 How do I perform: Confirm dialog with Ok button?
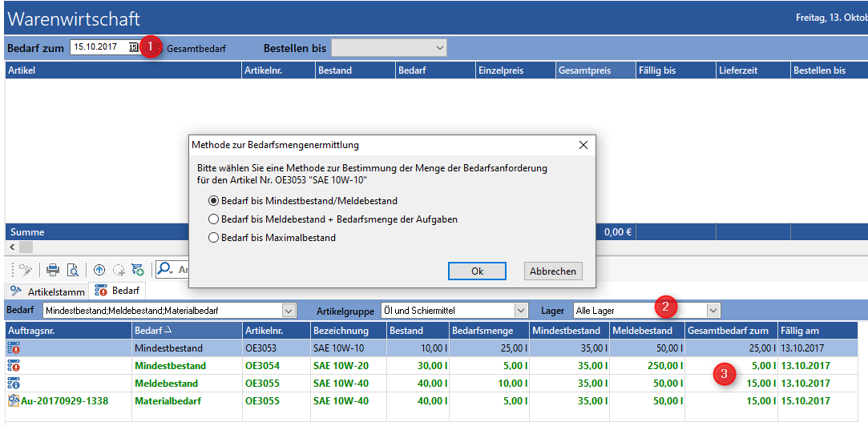[477, 271]
